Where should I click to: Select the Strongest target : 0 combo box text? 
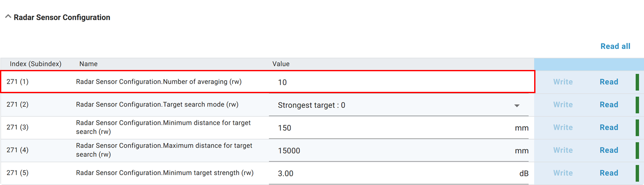point(311,105)
